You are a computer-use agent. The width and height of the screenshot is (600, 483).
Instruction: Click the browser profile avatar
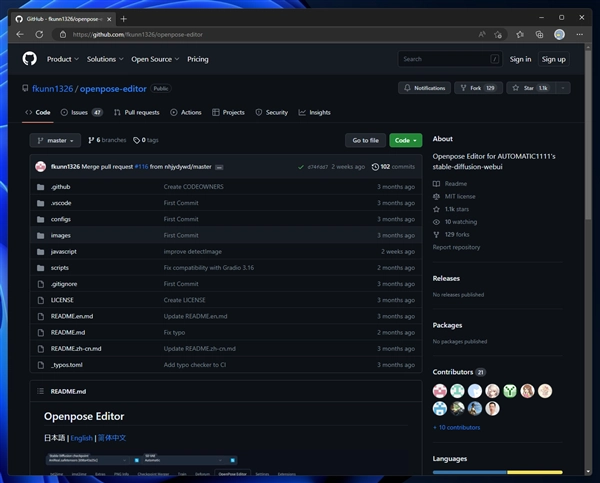(x=559, y=34)
